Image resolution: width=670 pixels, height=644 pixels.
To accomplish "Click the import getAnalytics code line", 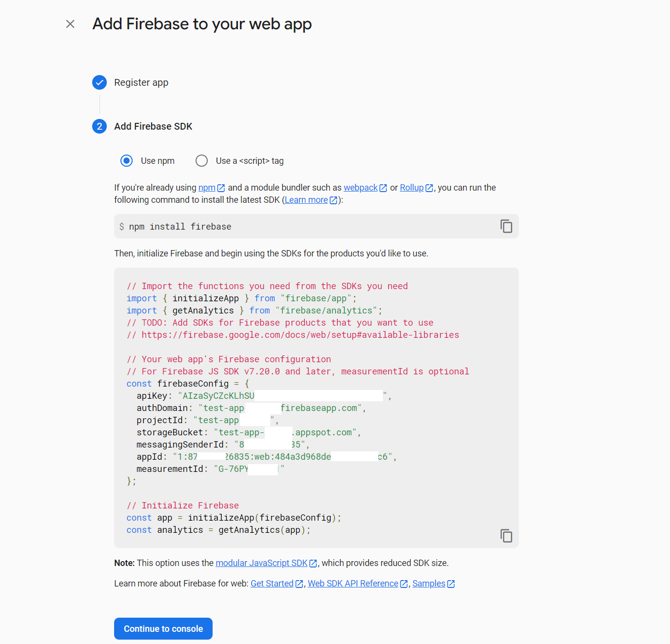I will (255, 311).
